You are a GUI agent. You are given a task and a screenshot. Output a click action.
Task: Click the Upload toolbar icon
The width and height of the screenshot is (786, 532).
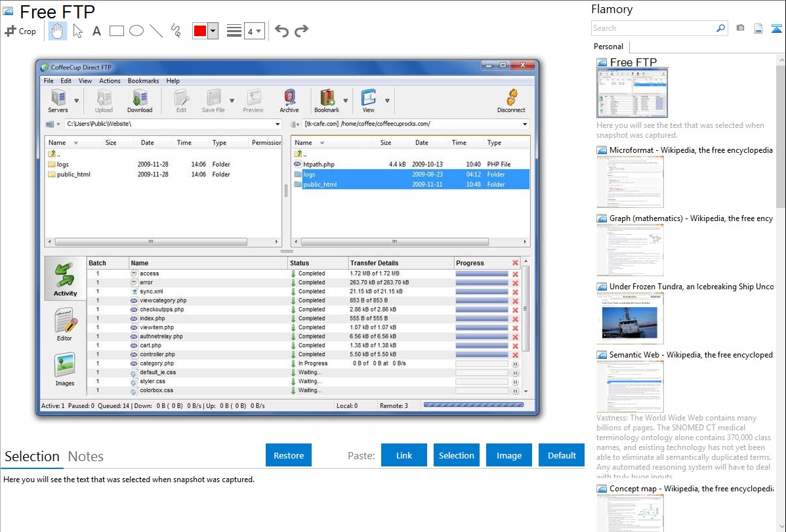click(x=104, y=101)
